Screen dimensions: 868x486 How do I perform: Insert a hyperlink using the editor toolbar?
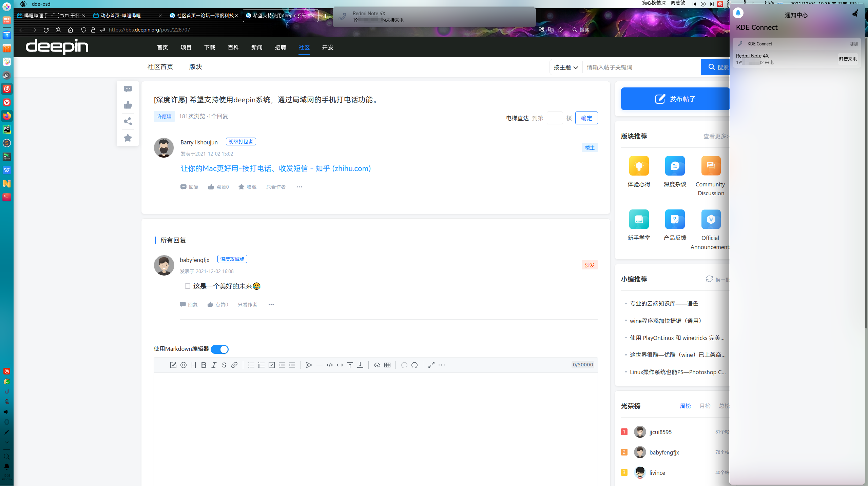pyautogui.click(x=235, y=365)
